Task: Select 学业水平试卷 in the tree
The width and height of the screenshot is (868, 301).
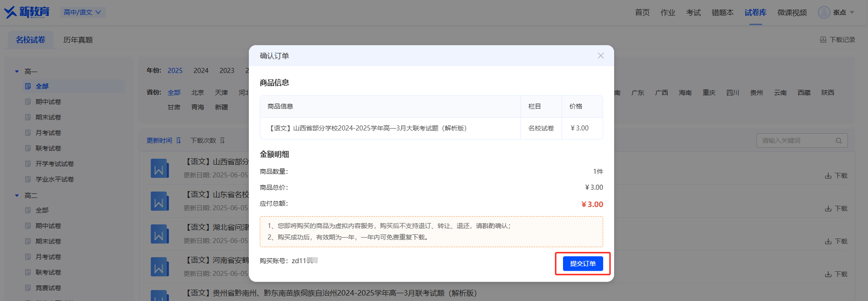Action: point(55,179)
